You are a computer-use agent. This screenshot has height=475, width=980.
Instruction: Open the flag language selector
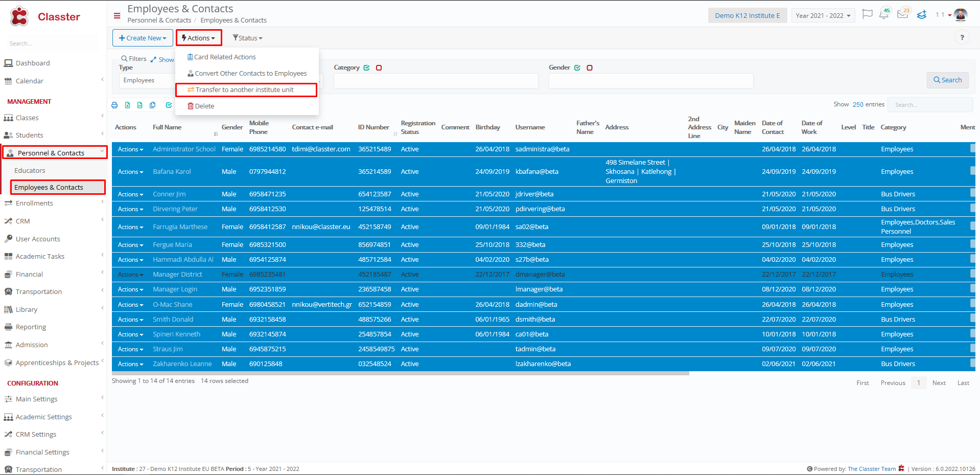(x=867, y=14)
